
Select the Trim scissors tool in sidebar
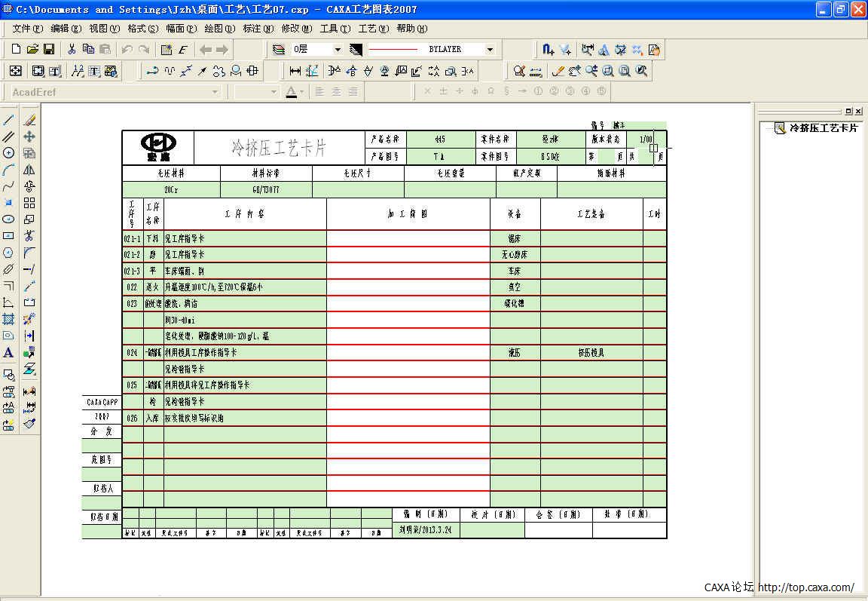[29, 236]
